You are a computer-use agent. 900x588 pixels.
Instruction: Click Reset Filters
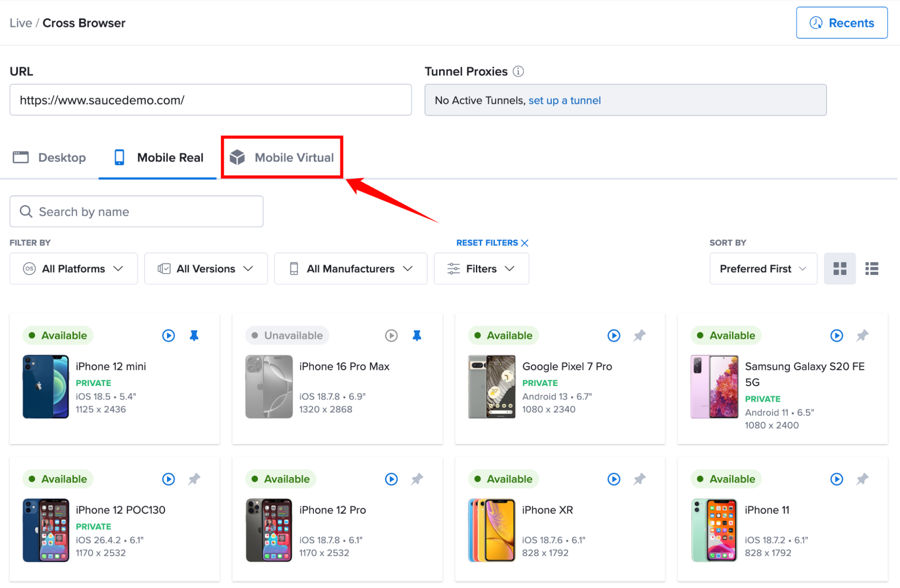click(x=492, y=243)
